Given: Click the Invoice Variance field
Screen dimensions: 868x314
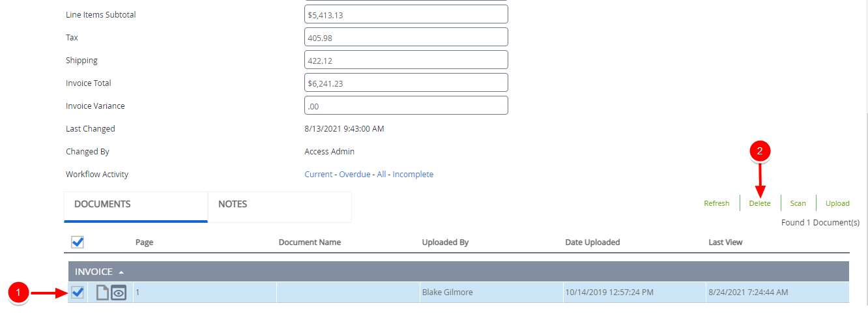Looking at the screenshot, I should (x=406, y=106).
